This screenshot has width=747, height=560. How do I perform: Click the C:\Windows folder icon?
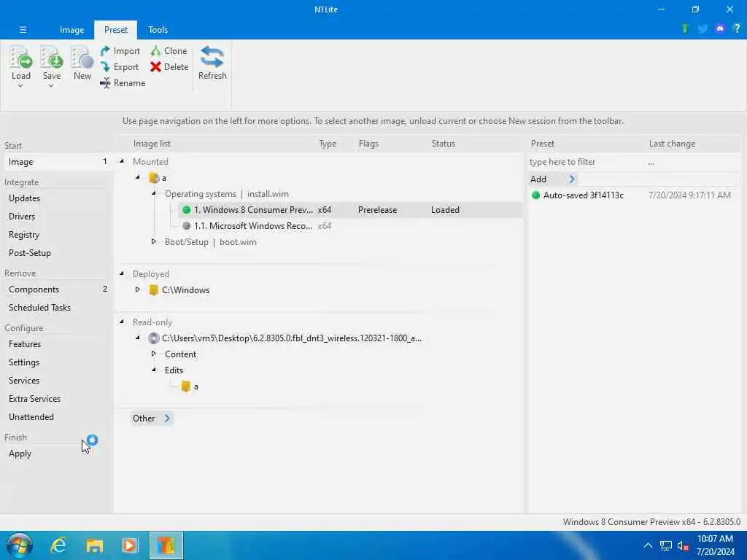[x=153, y=290]
